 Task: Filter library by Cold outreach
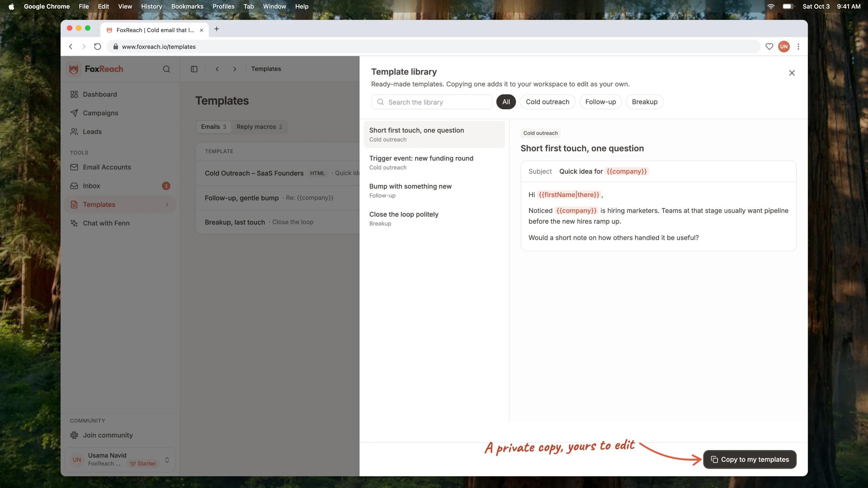pyautogui.click(x=548, y=102)
